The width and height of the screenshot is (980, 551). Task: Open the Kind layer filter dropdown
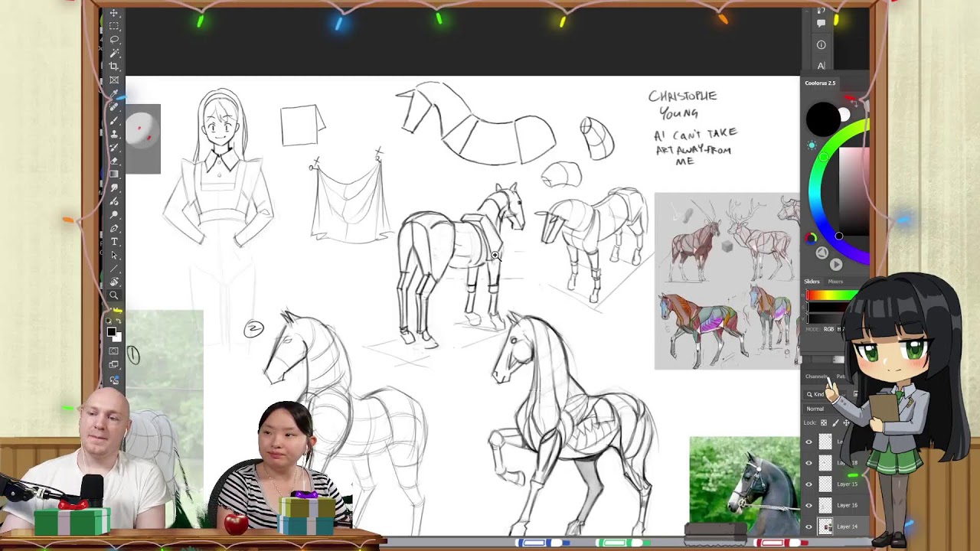pyautogui.click(x=825, y=394)
